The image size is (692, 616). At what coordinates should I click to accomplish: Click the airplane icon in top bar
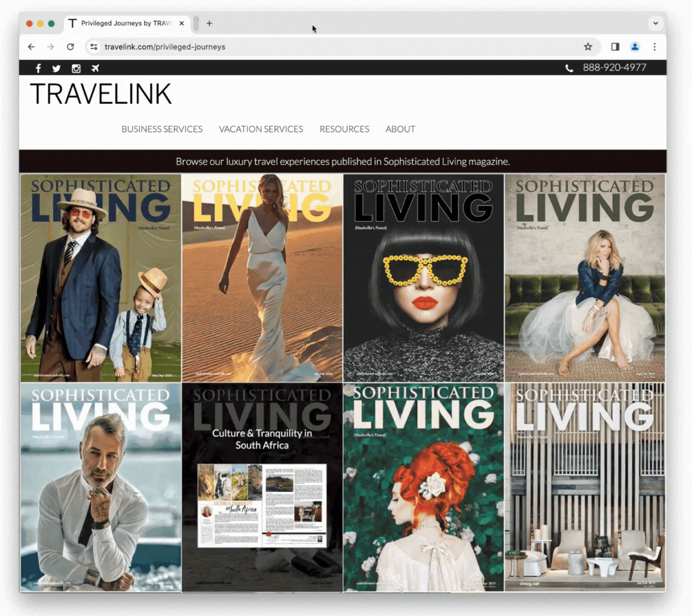point(95,68)
